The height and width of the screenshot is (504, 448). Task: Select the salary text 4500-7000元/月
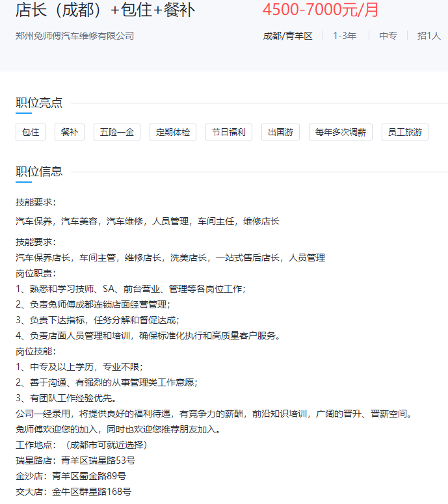[x=321, y=10]
